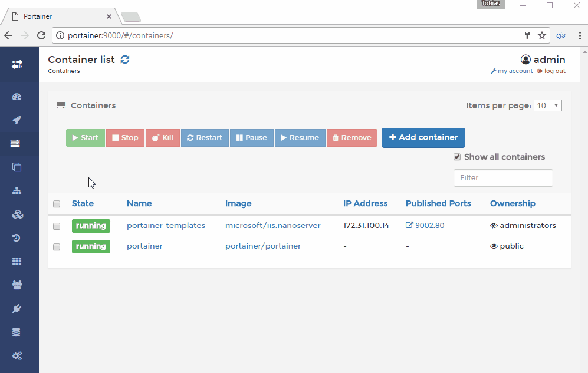588x373 pixels.
Task: Open the Chrome three-dot menu
Action: point(579,35)
